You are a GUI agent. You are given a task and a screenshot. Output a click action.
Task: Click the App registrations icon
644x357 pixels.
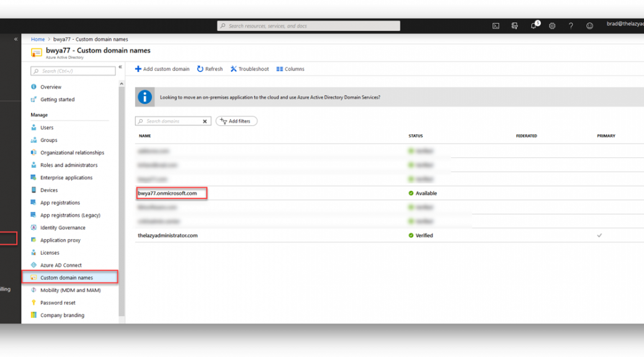click(34, 202)
